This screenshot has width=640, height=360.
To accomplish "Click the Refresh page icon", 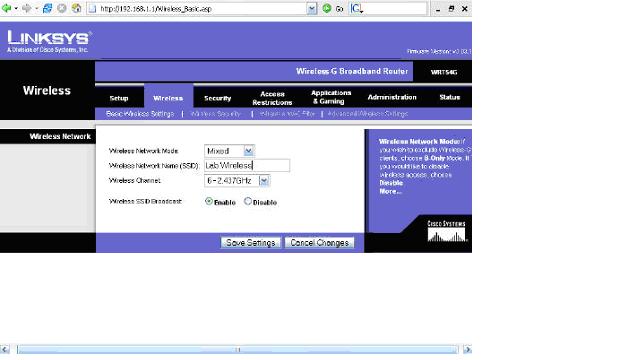I will 47,8.
